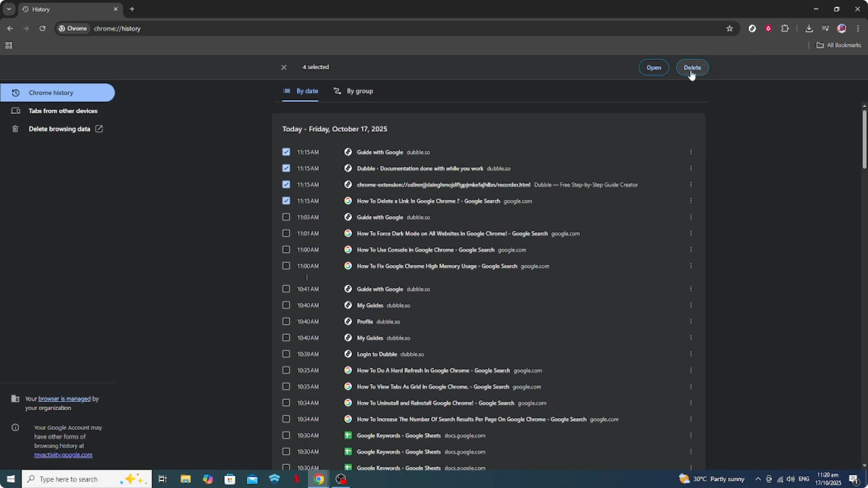Follow the myactivity.google.com link
The image size is (868, 488).
(x=63, y=455)
